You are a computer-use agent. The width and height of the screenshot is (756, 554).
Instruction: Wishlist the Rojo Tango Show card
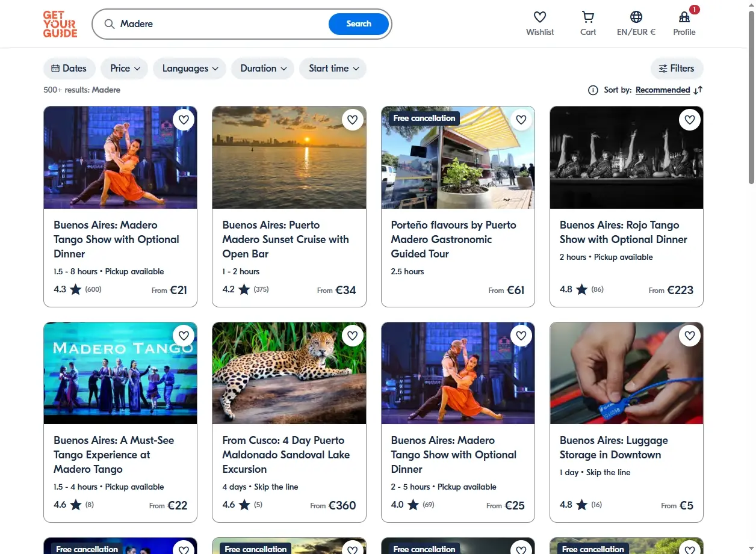pyautogui.click(x=690, y=120)
